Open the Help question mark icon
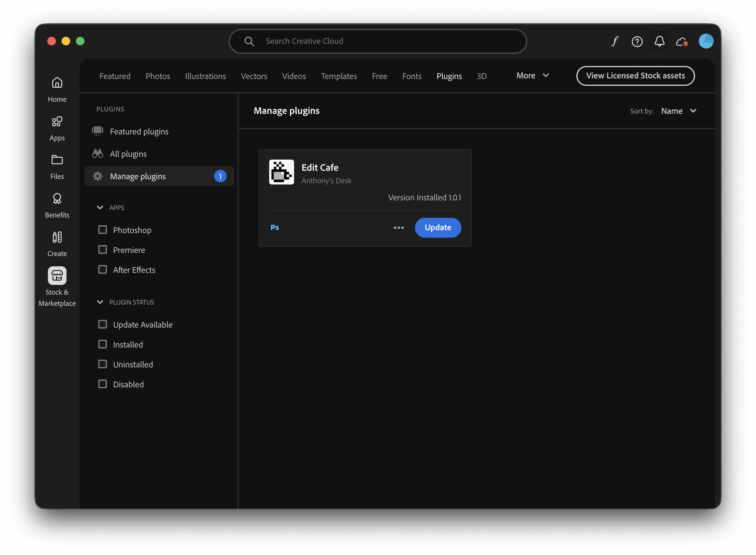The image size is (756, 555). 637,42
